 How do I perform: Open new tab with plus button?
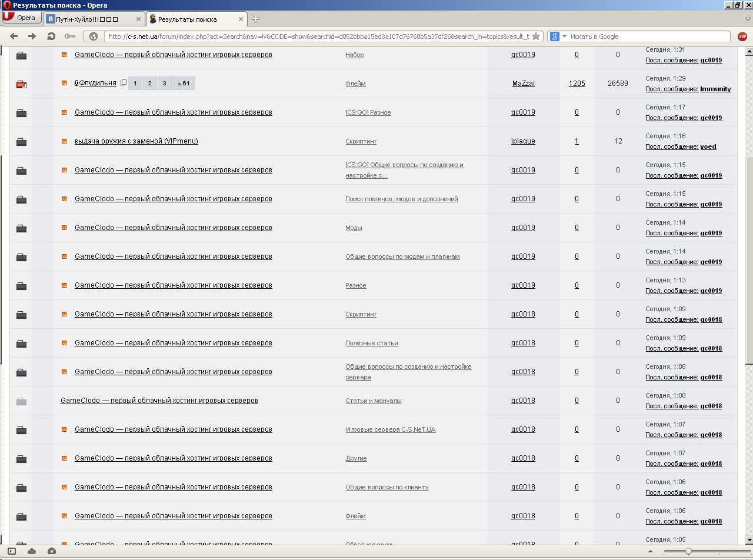click(x=255, y=19)
